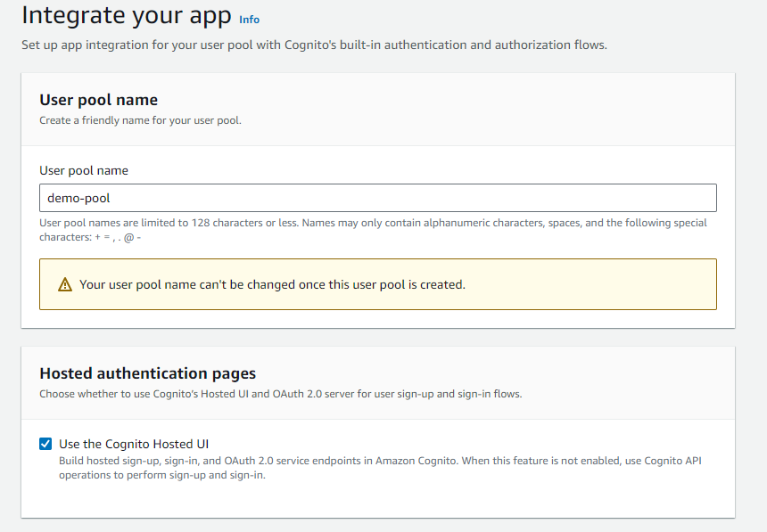Disable the Use the Cognito Hosted UI checkbox
767x532 pixels.
(45, 443)
